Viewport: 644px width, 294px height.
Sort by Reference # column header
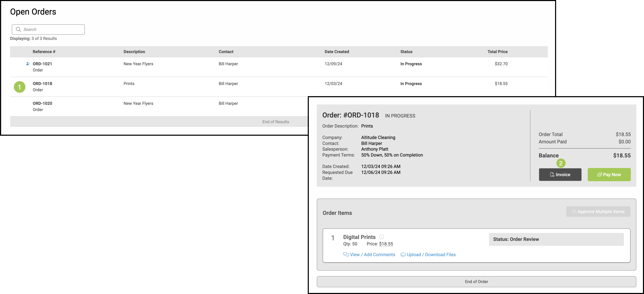point(44,52)
